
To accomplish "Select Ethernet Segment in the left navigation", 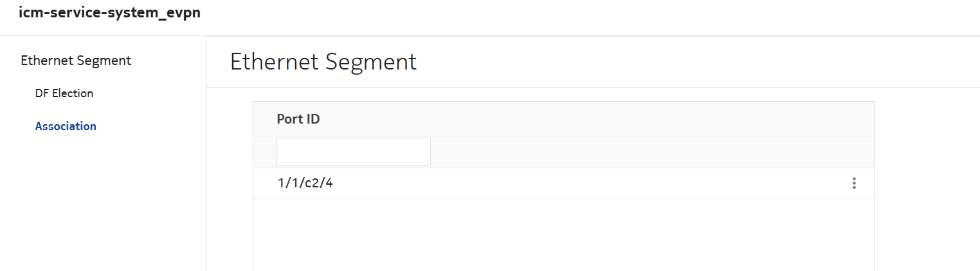I will click(x=76, y=61).
